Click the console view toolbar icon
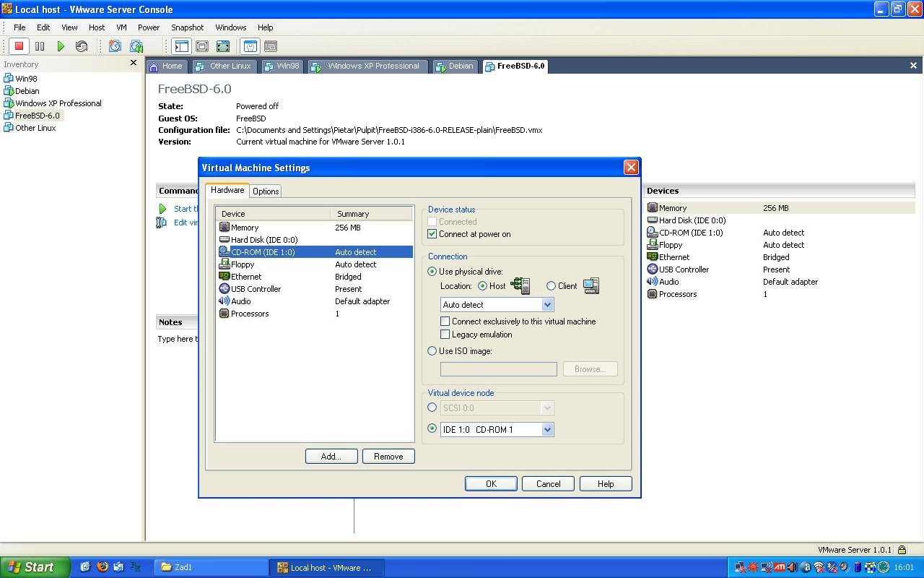 [271, 46]
